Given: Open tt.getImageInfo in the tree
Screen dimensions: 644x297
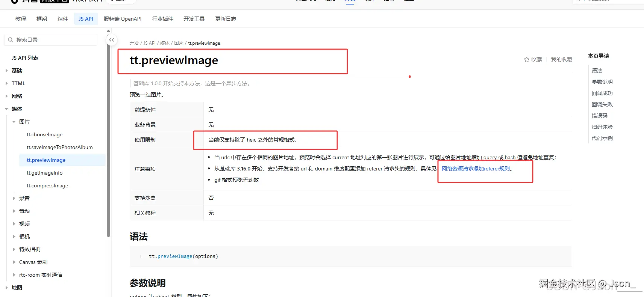Looking at the screenshot, I should click(x=44, y=173).
